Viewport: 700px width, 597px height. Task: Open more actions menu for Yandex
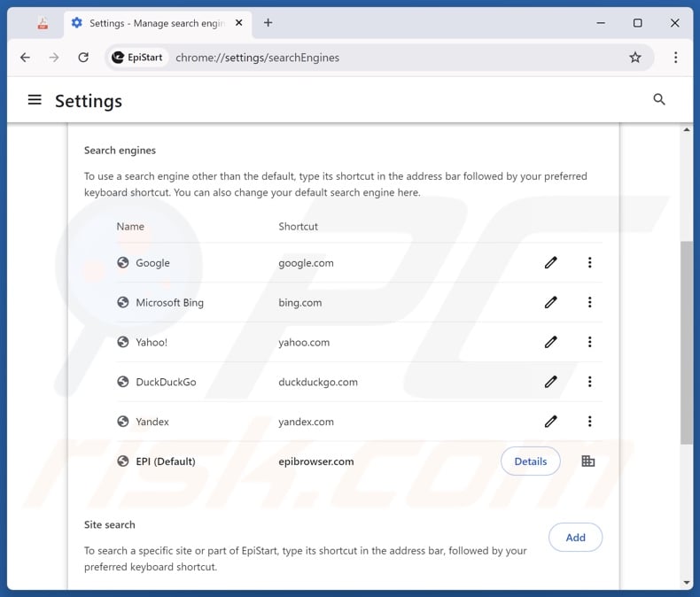coord(589,422)
